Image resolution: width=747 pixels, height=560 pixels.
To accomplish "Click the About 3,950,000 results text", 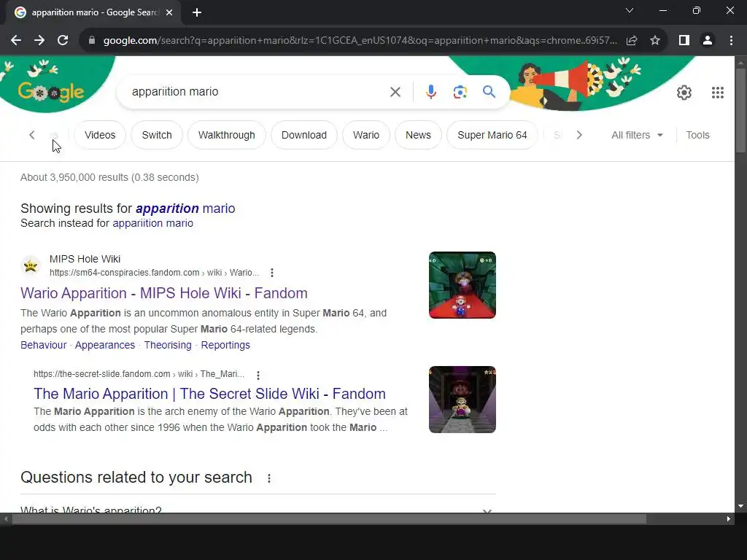I will [109, 178].
